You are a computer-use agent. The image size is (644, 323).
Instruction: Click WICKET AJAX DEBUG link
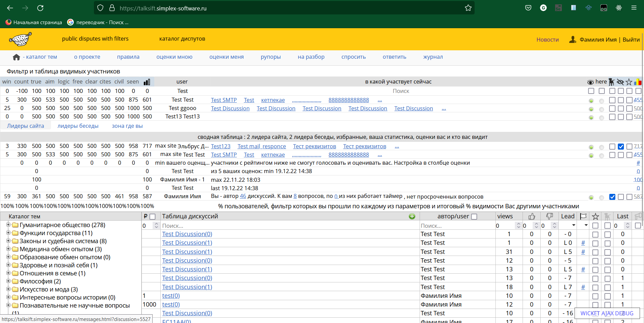[x=607, y=313]
